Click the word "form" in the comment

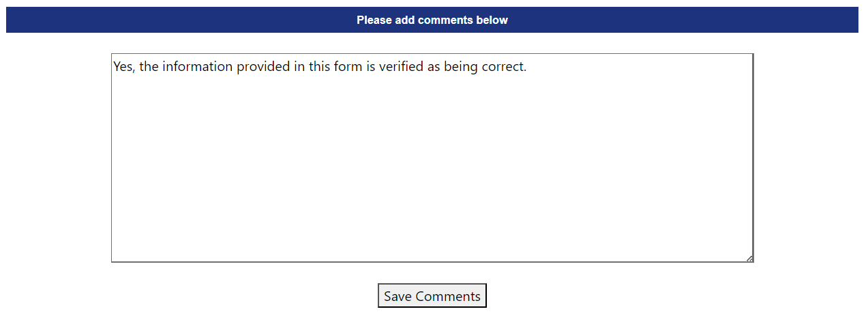click(x=348, y=68)
